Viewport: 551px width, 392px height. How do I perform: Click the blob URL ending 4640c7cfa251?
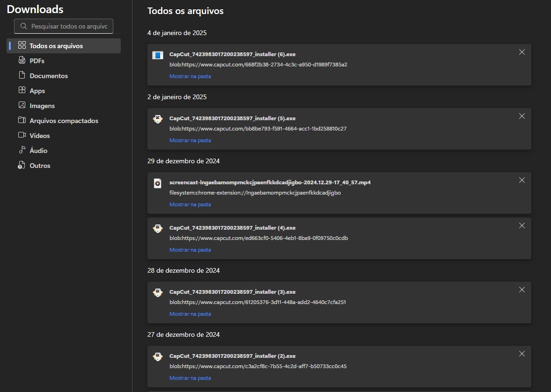(257, 302)
